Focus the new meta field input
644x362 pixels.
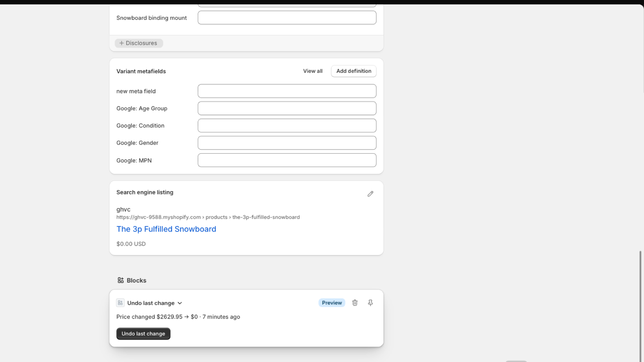pyautogui.click(x=287, y=91)
